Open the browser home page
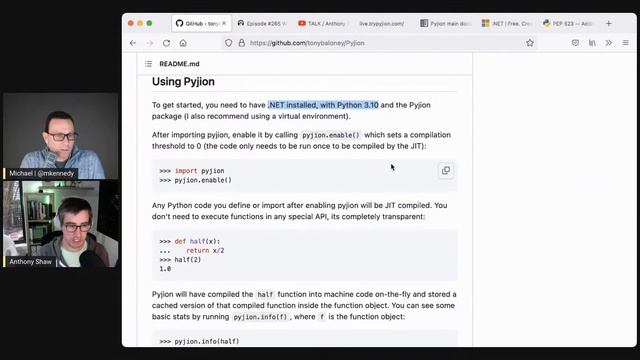Screen dimensions: 640x360 point(183,43)
